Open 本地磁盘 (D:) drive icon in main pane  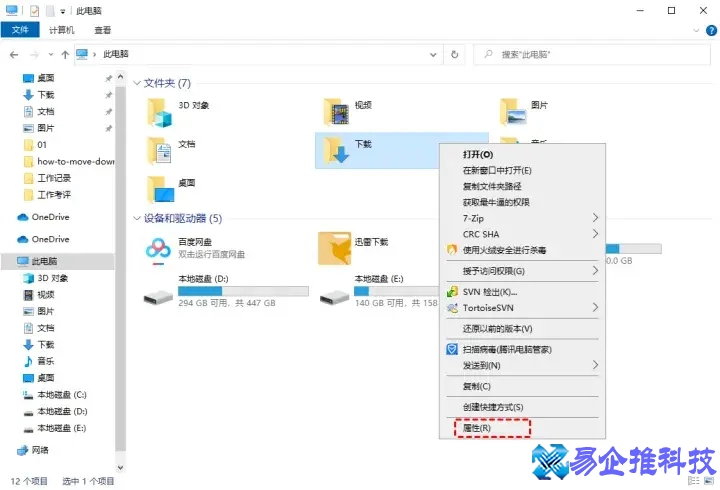click(x=158, y=298)
